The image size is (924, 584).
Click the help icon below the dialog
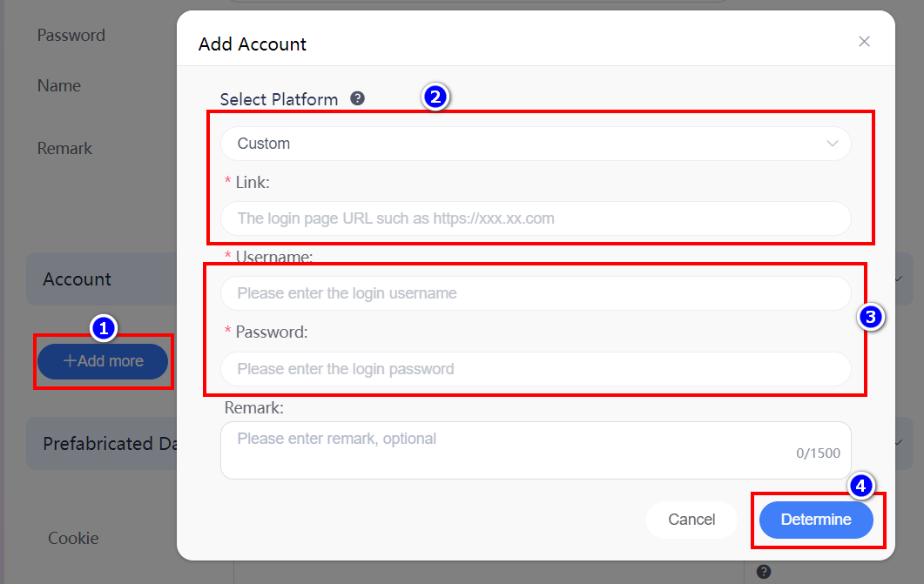(764, 571)
